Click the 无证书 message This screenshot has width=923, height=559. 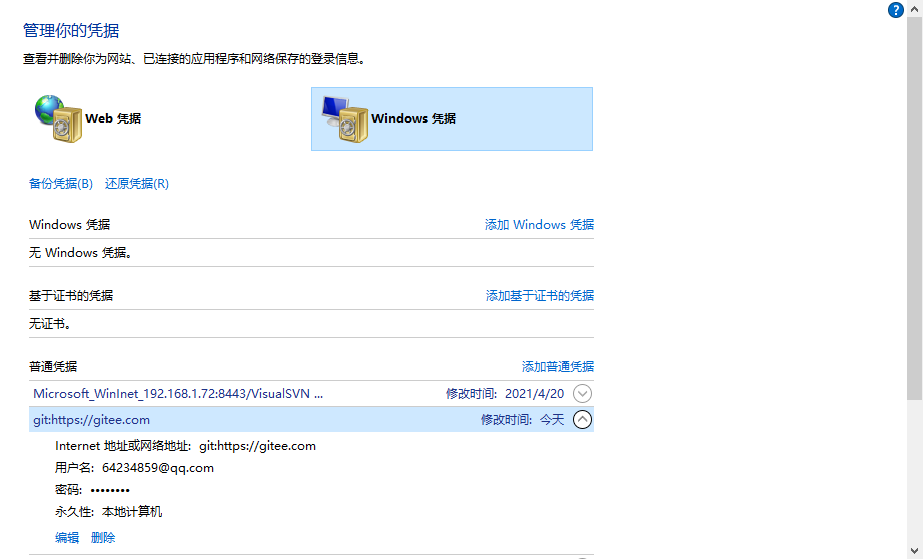coord(50,324)
